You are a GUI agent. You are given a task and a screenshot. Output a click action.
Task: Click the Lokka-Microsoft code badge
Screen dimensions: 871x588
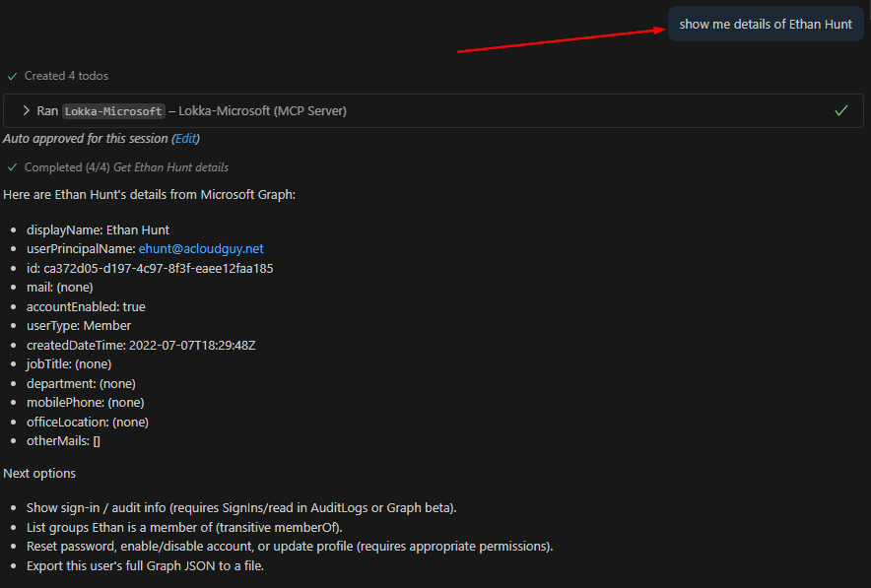click(x=113, y=111)
